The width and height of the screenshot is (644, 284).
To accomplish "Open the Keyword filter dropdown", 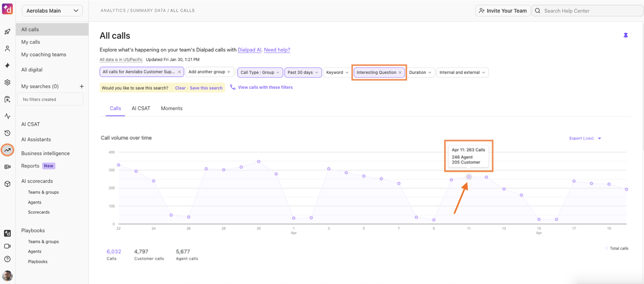I will (x=337, y=73).
